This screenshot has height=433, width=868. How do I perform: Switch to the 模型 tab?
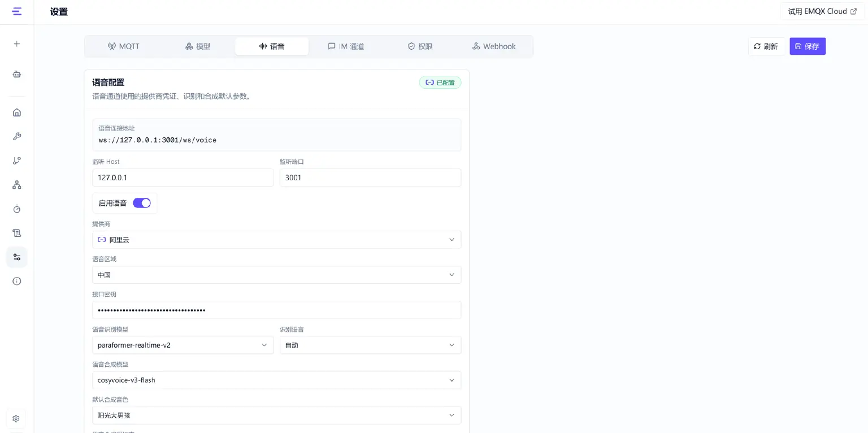coord(198,46)
